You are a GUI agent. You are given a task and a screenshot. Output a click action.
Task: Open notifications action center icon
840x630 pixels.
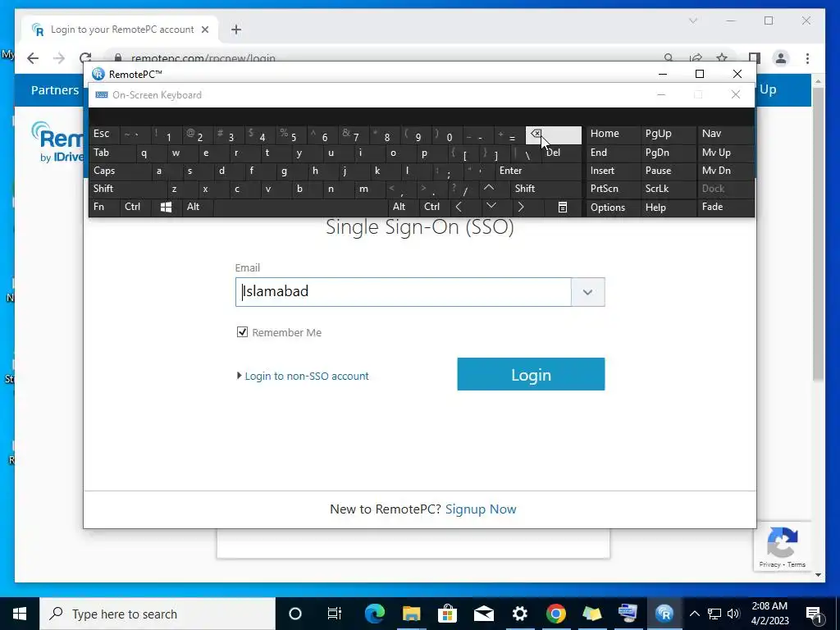click(x=814, y=614)
